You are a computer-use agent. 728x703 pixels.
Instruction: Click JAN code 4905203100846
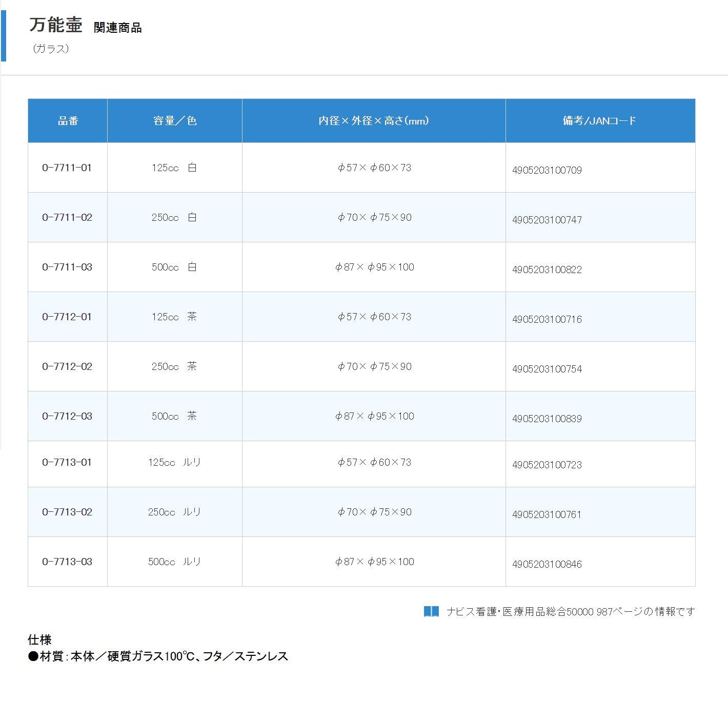pos(547,565)
